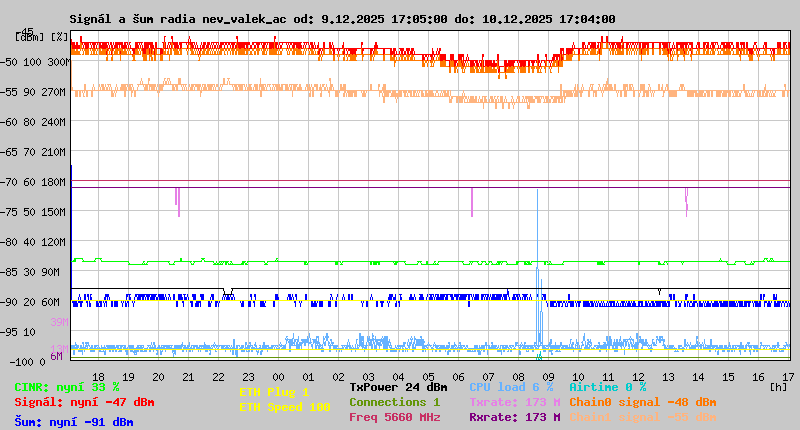Click the y-axis label '-50 100 300M'

click(35, 62)
